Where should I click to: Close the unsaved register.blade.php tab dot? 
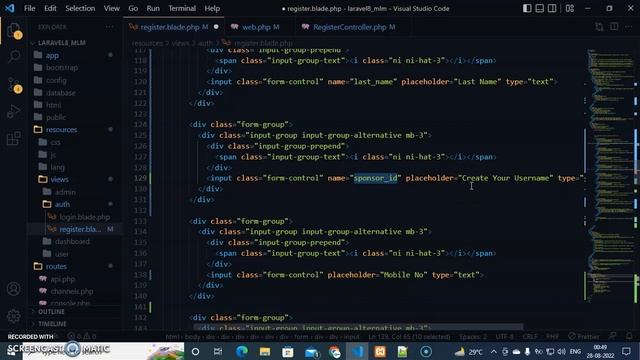click(x=216, y=27)
